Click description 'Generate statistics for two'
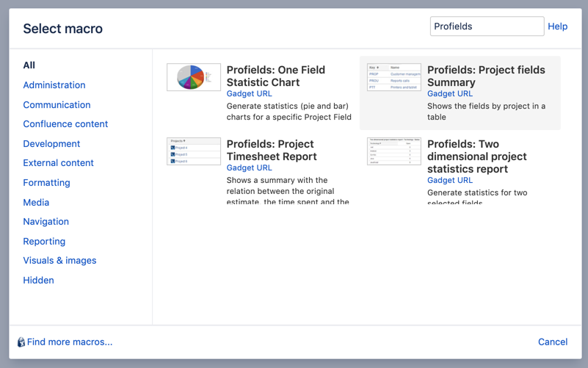This screenshot has height=368, width=588. coord(477,196)
